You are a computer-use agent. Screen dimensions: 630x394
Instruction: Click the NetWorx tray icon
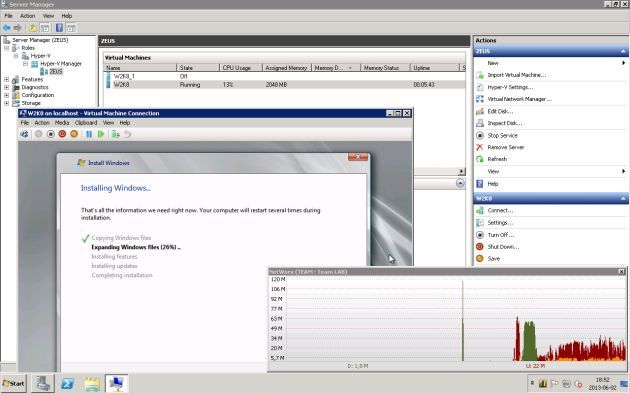tap(543, 384)
